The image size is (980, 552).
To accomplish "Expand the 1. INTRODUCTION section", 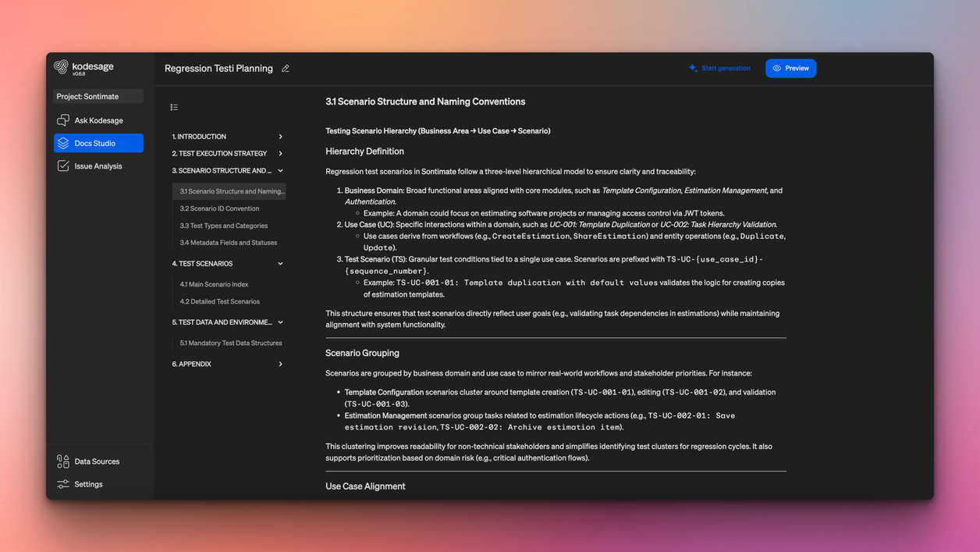I will click(280, 136).
